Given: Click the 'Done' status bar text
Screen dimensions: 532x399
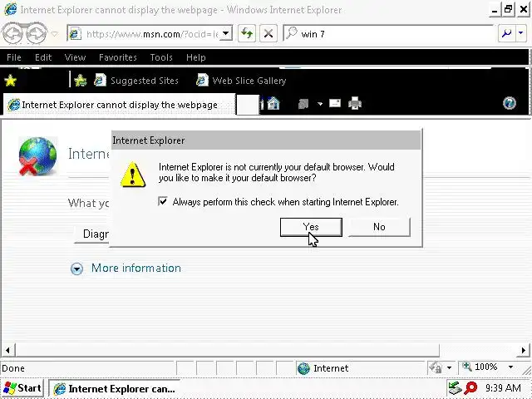Looking at the screenshot, I should (13, 368).
